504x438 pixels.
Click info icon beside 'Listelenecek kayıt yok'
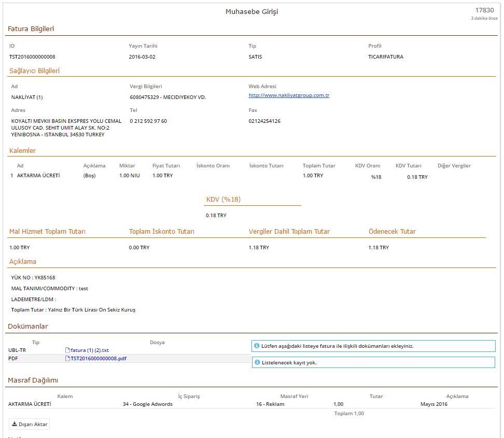[x=257, y=362]
